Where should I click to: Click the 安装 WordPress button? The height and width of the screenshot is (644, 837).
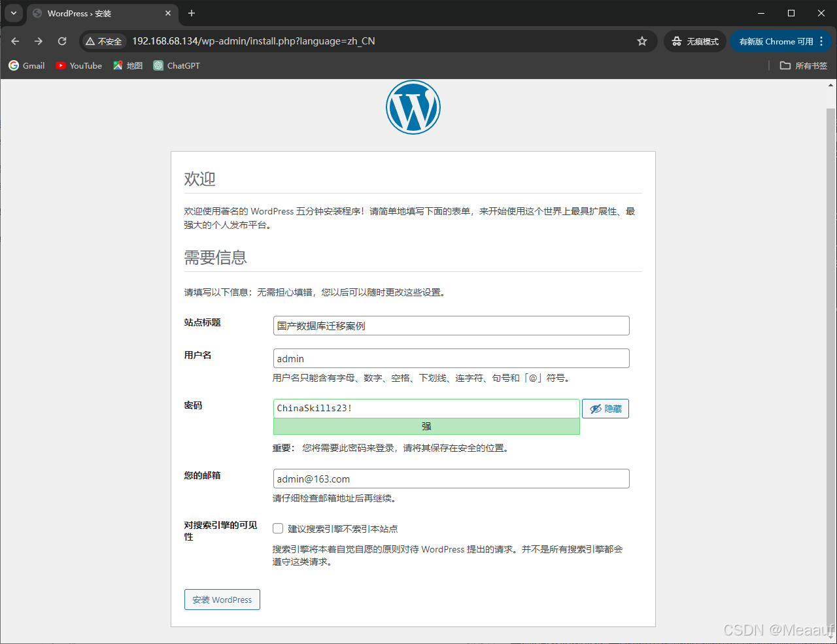(x=222, y=600)
